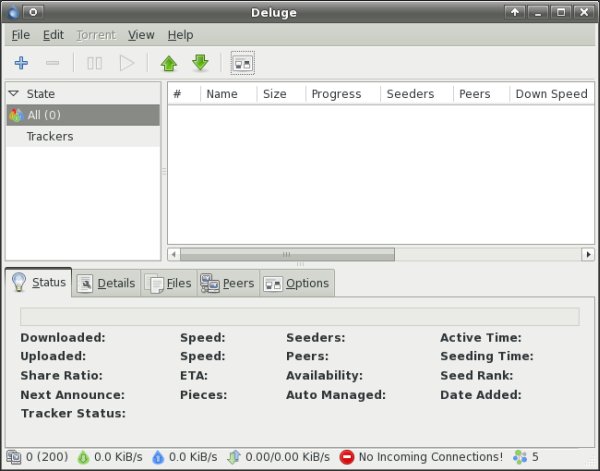This screenshot has width=600, height=471.
Task: Click the upload speed status icon
Action: (x=158, y=457)
